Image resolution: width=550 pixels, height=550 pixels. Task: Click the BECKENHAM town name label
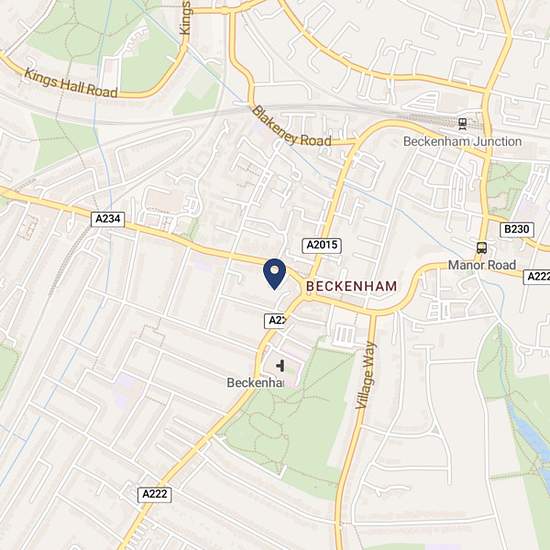(351, 286)
